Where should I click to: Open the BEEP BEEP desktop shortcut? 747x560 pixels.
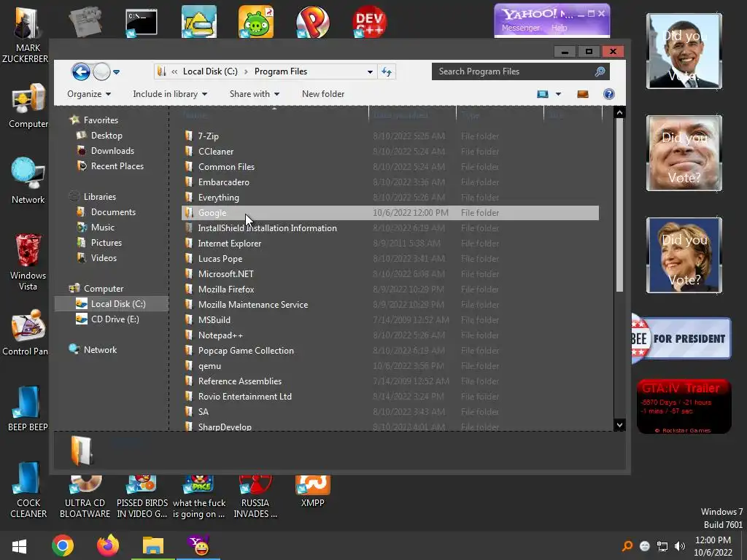pos(28,408)
